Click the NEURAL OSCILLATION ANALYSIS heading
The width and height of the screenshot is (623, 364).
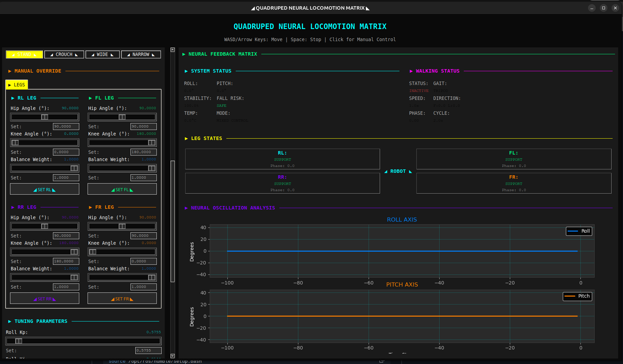tap(233, 208)
